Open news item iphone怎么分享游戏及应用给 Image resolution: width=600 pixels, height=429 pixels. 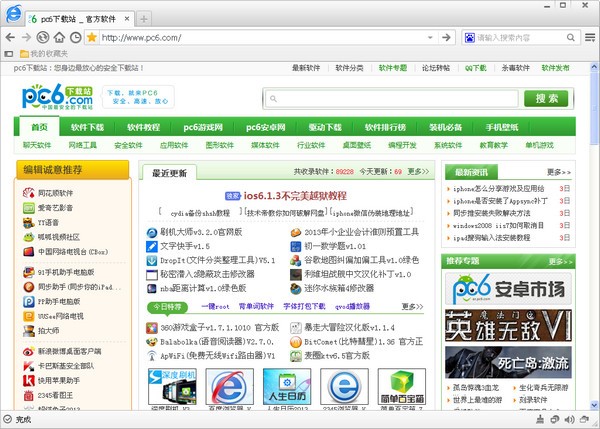pyautogui.click(x=499, y=189)
